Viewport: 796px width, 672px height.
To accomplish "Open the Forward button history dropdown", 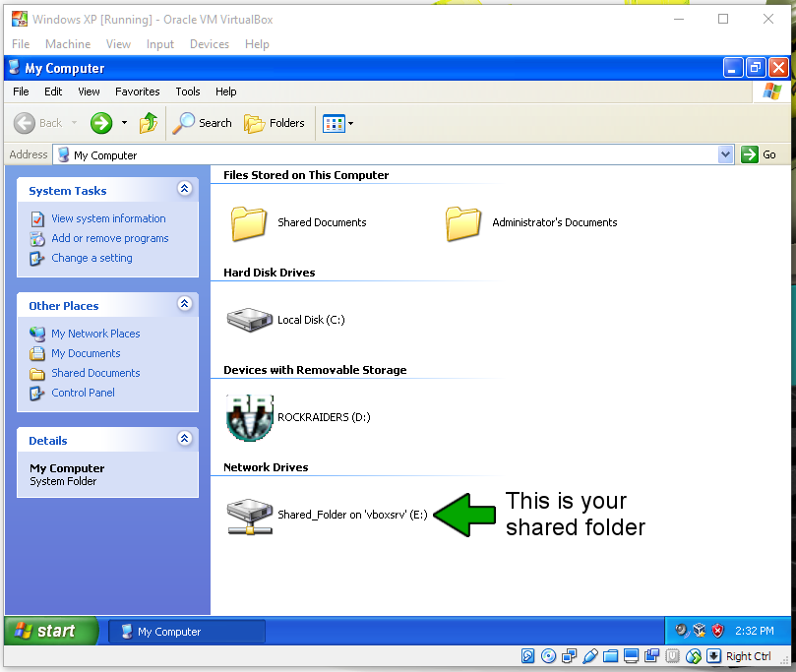I will point(124,123).
